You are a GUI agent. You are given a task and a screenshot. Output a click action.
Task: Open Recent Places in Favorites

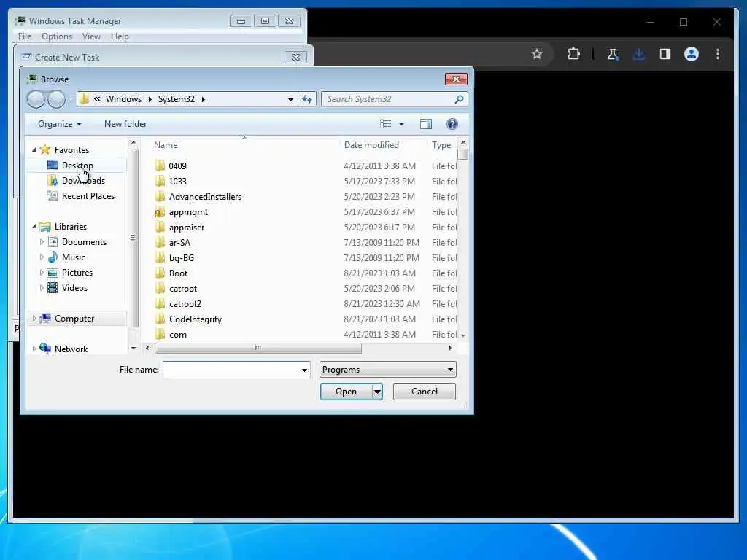click(88, 195)
